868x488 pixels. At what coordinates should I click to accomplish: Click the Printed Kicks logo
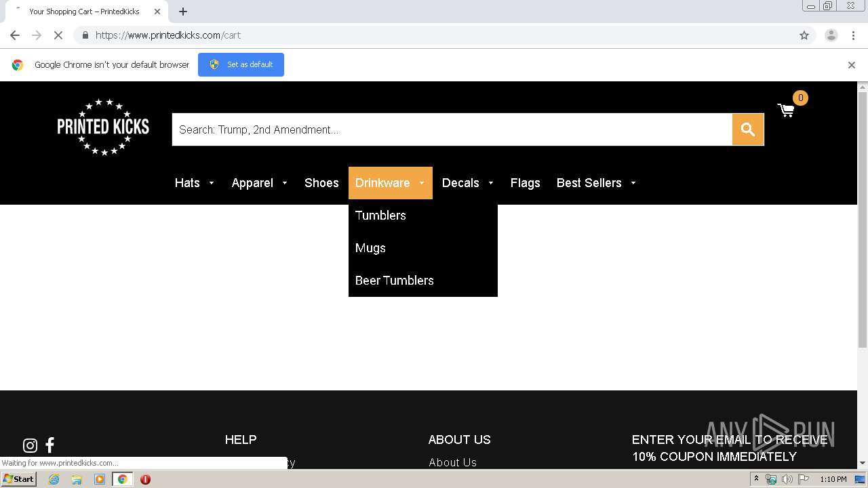pos(103,127)
